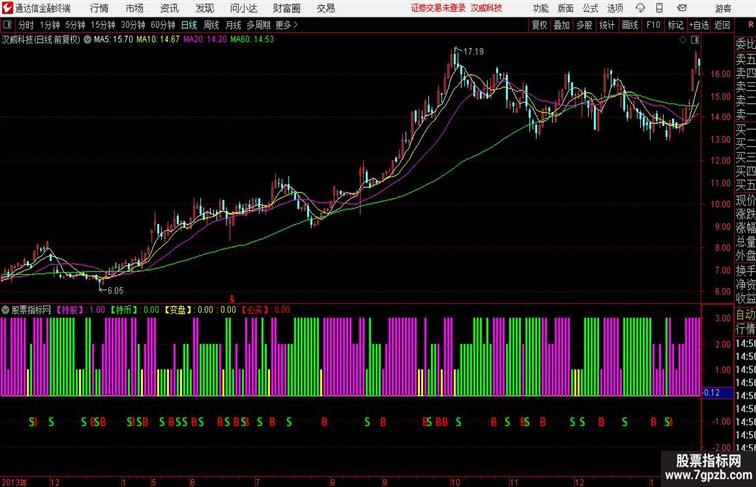Click the 画线 drawing button
Image resolution: width=756 pixels, height=487 pixels.
coord(630,25)
